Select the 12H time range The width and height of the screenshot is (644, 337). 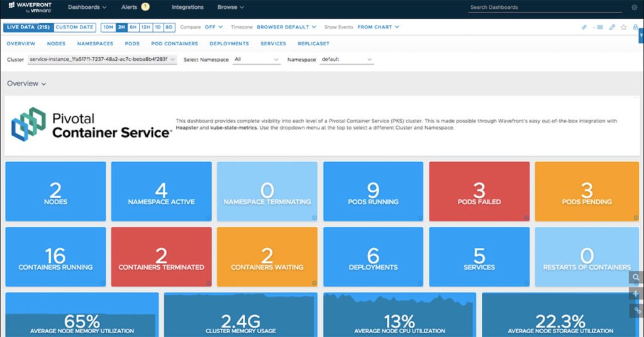(x=146, y=27)
